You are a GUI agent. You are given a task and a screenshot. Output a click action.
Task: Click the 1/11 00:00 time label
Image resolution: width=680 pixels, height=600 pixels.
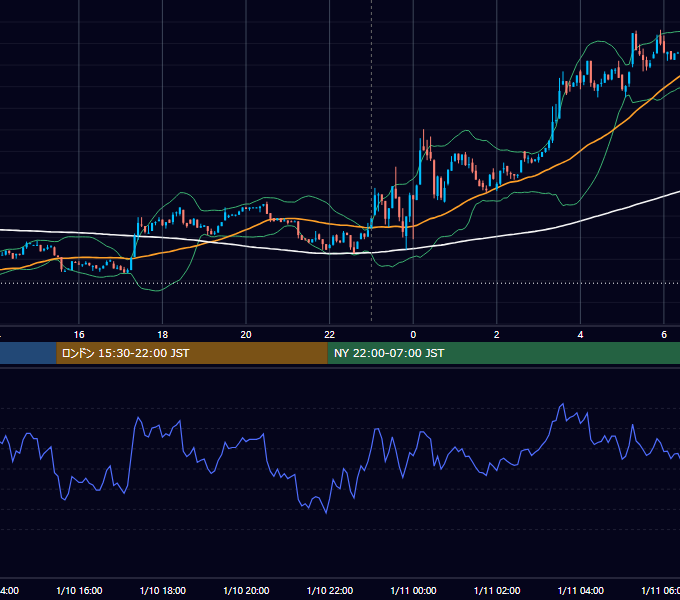pos(413,590)
